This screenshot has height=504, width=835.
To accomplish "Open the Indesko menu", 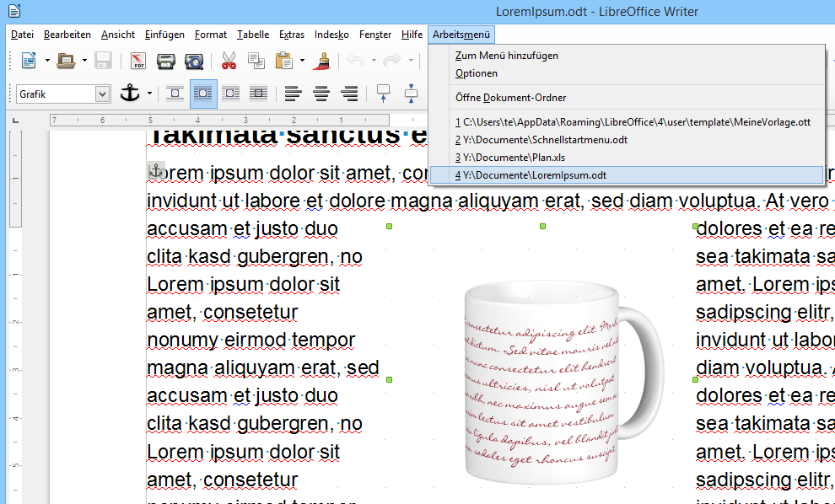I will tap(331, 35).
